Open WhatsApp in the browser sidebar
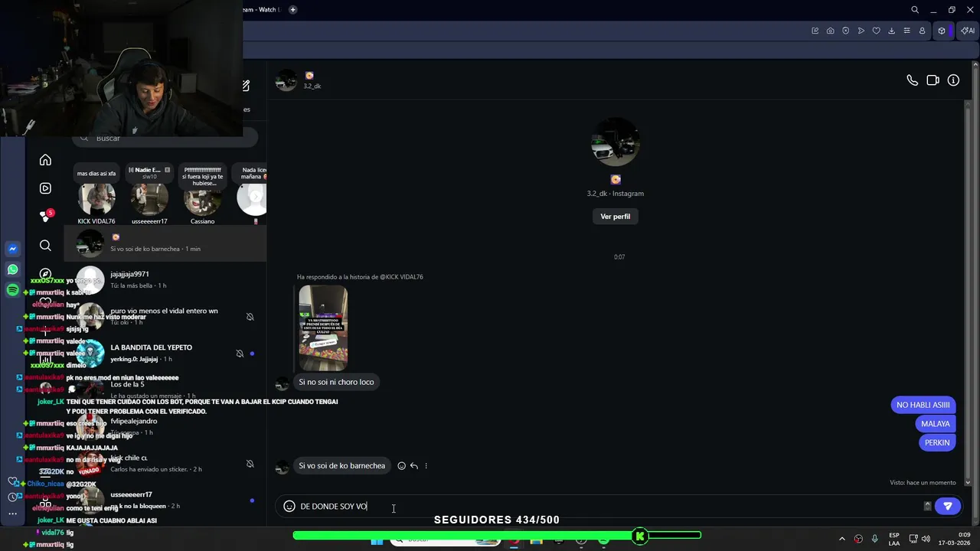Viewport: 980px width, 551px height. point(12,269)
